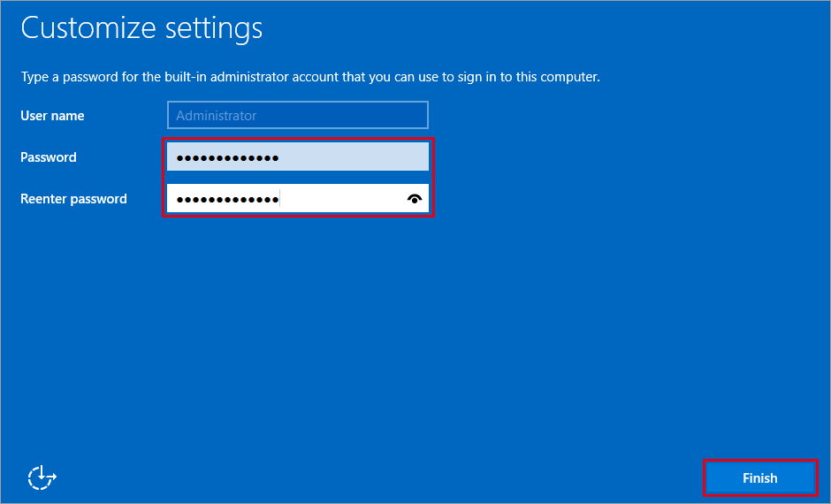This screenshot has height=504, width=831.
Task: Focus the Password input field
Action: tap(298, 157)
